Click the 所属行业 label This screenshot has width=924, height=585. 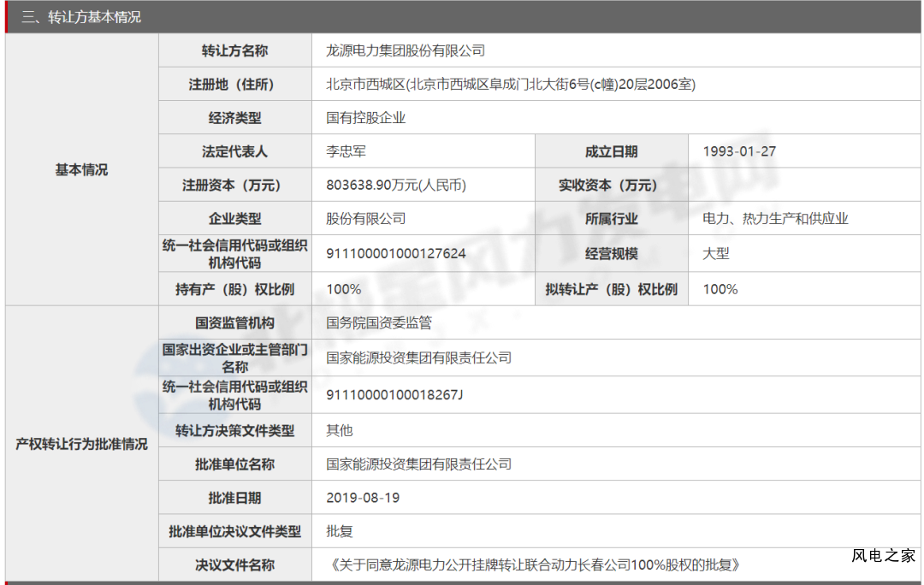point(611,219)
